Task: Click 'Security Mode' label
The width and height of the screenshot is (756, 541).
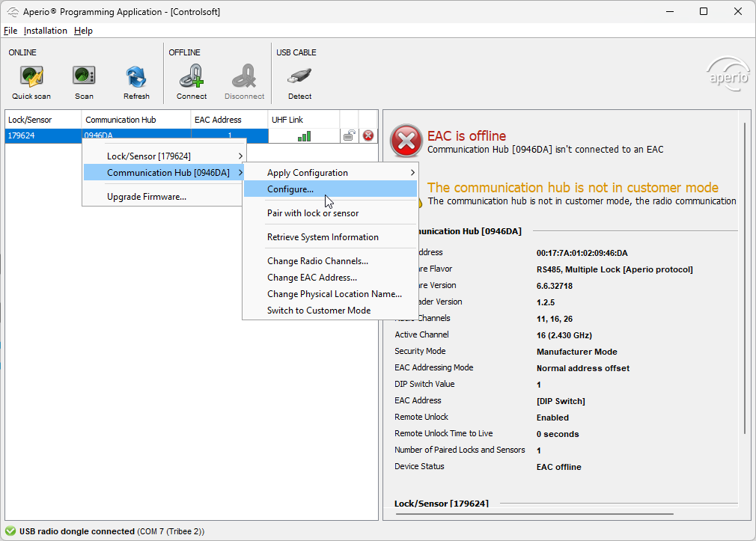Action: [420, 351]
